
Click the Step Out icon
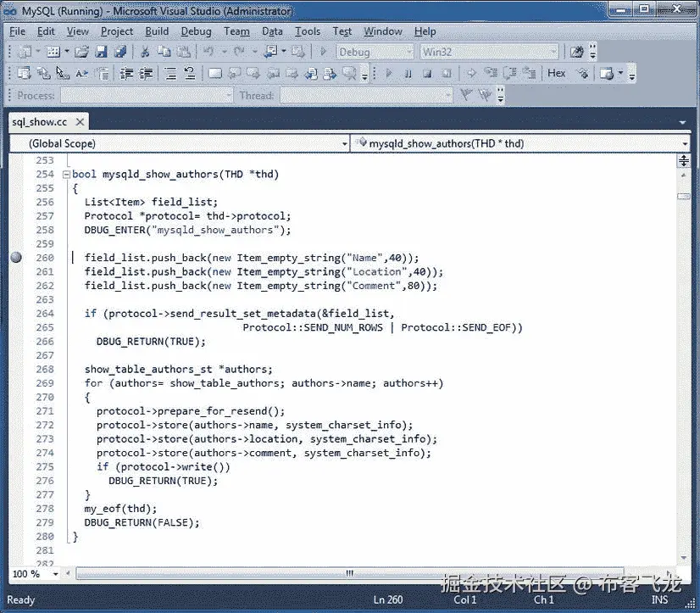530,73
